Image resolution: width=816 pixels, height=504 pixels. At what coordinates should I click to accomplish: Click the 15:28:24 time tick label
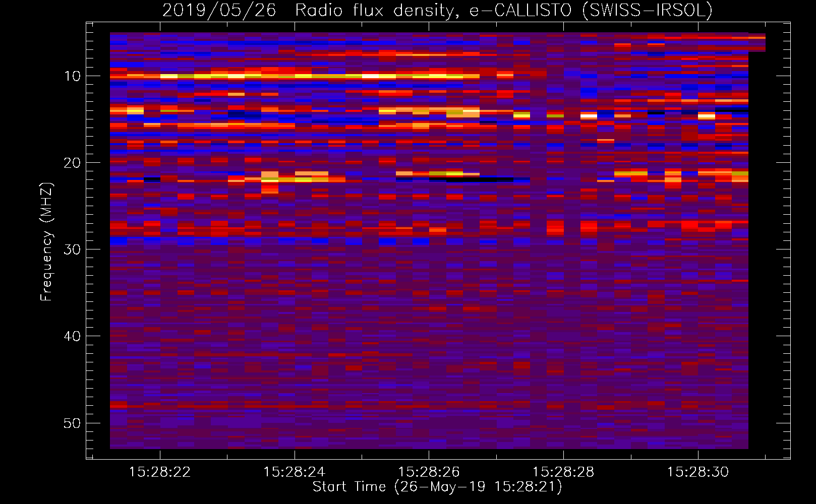pyautogui.click(x=295, y=472)
